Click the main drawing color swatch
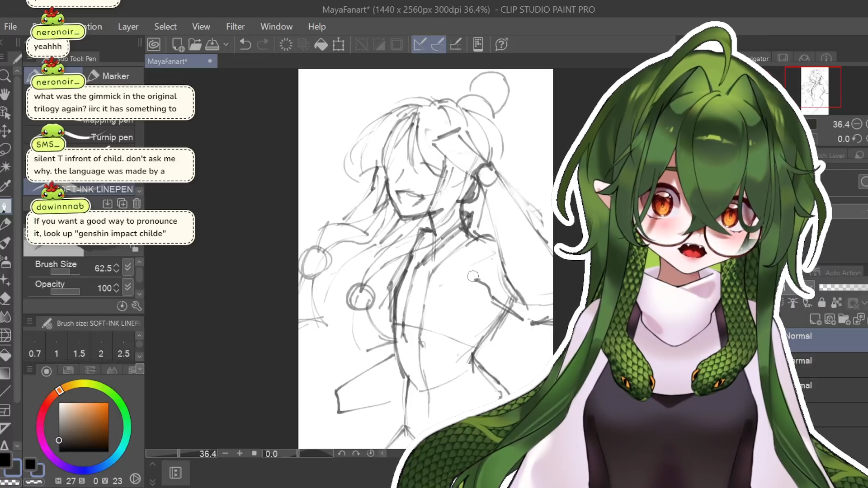Image resolution: width=868 pixels, height=488 pixels. click(x=5, y=460)
